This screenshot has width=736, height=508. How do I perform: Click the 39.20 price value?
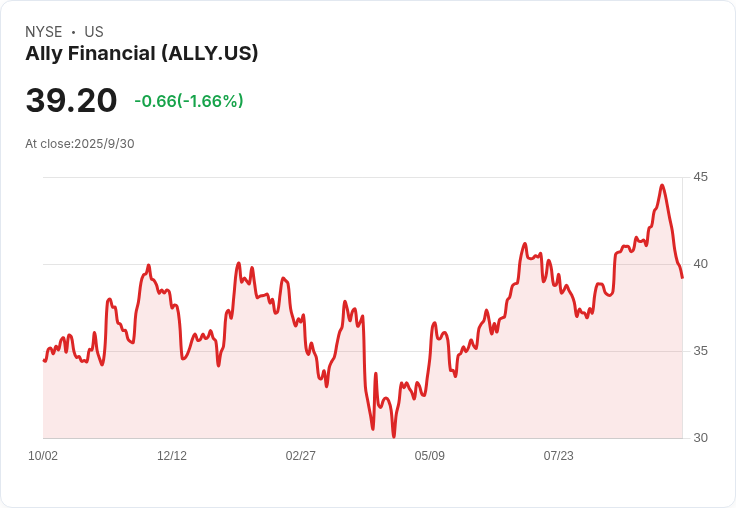71,100
